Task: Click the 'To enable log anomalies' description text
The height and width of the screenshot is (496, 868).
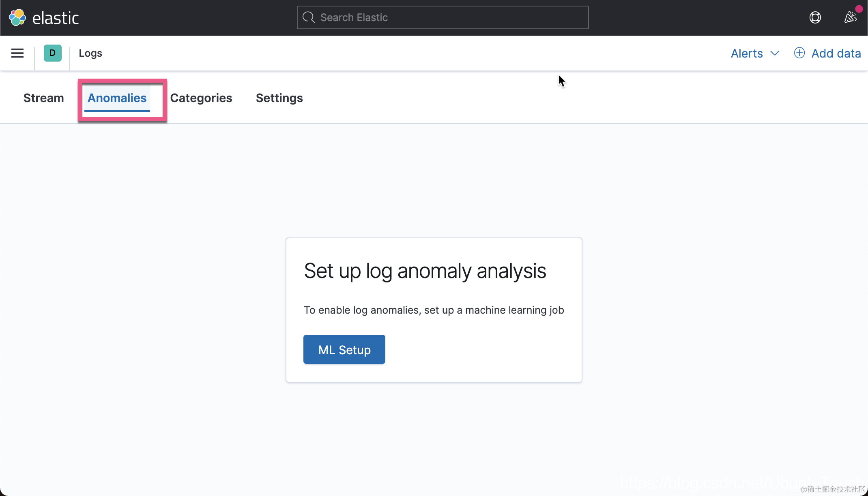Action: (x=434, y=310)
